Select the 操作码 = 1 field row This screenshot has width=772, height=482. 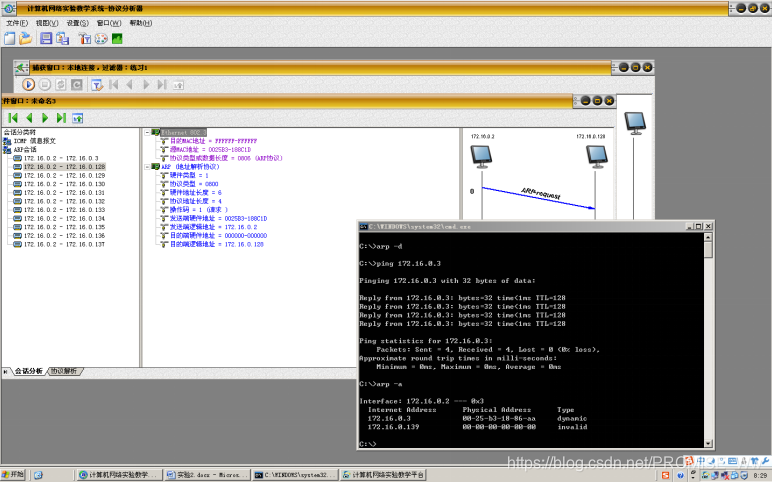[198, 210]
